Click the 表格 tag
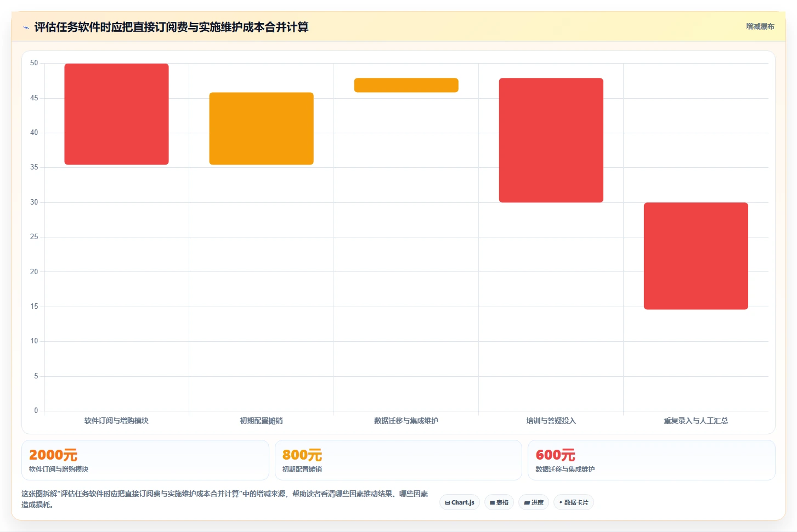797x532 pixels. click(499, 502)
